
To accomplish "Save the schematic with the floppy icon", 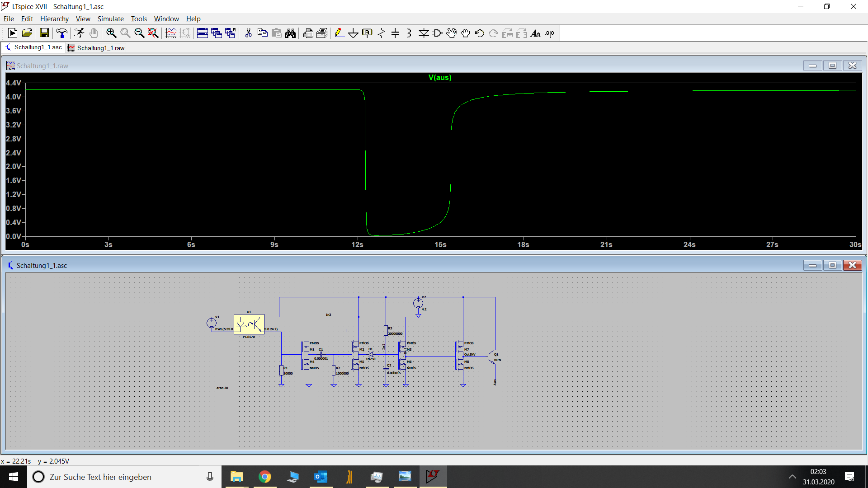I will coord(44,33).
